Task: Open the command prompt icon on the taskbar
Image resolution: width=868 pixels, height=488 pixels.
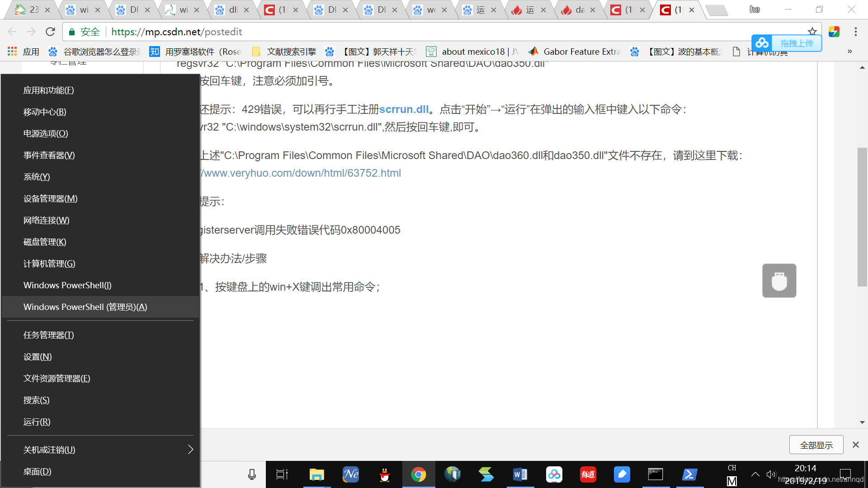Action: click(656, 474)
